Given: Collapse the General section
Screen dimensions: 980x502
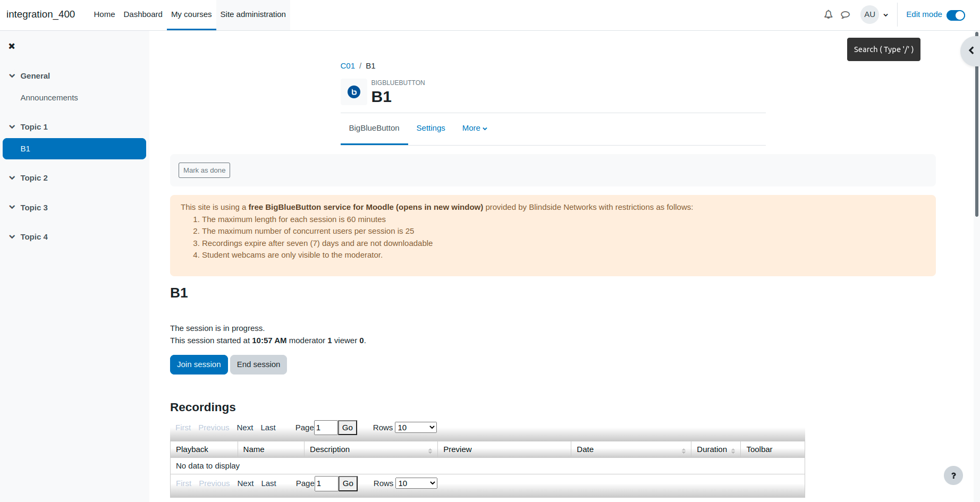Looking at the screenshot, I should click(12, 76).
